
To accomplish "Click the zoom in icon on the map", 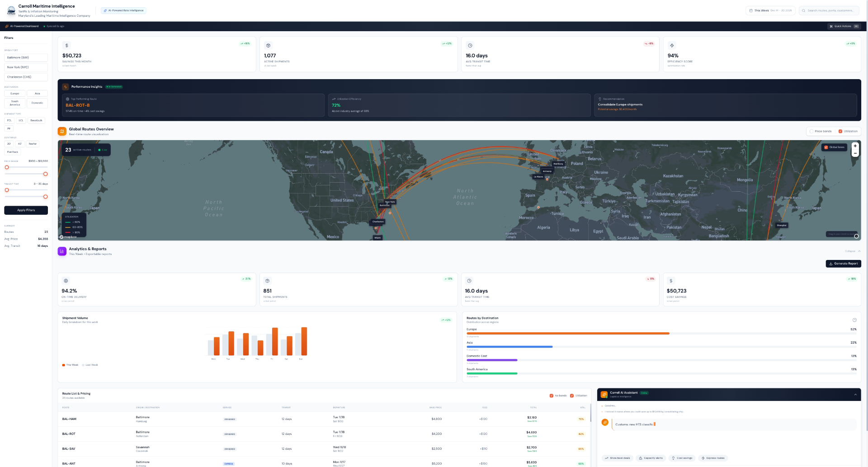I will click(x=855, y=146).
